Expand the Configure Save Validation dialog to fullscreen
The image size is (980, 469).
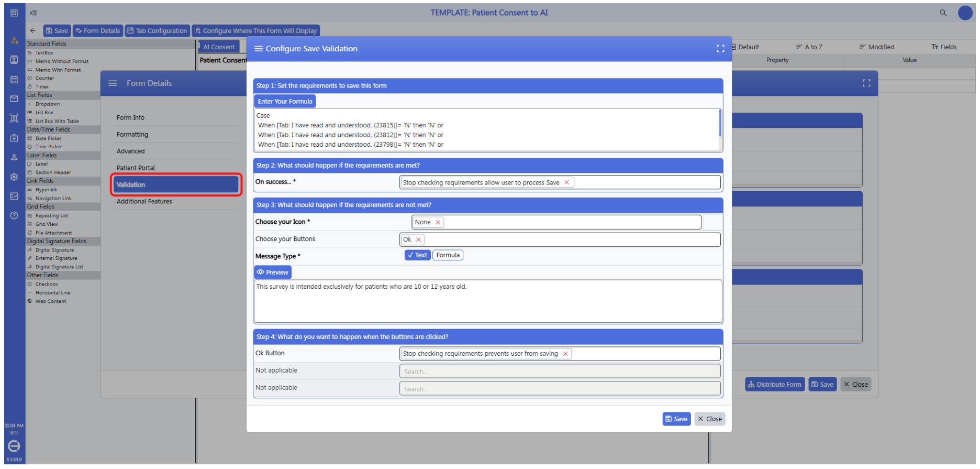pyautogui.click(x=720, y=48)
